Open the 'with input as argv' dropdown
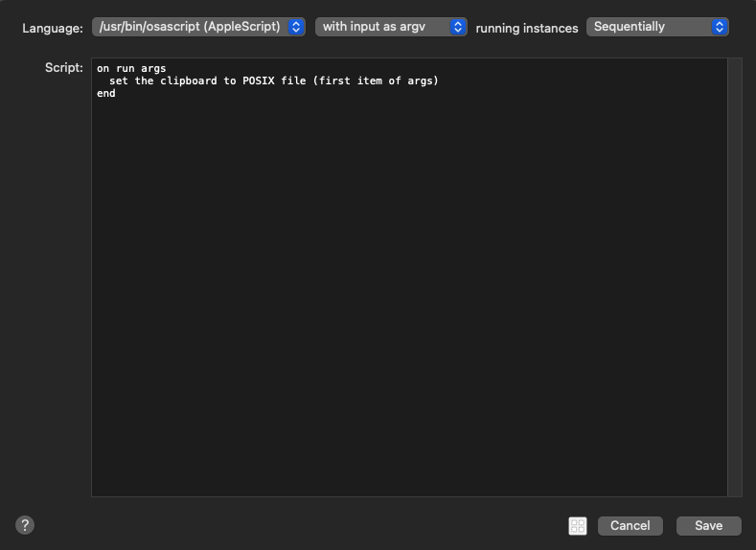Viewport: 756px width, 550px height. point(391,27)
